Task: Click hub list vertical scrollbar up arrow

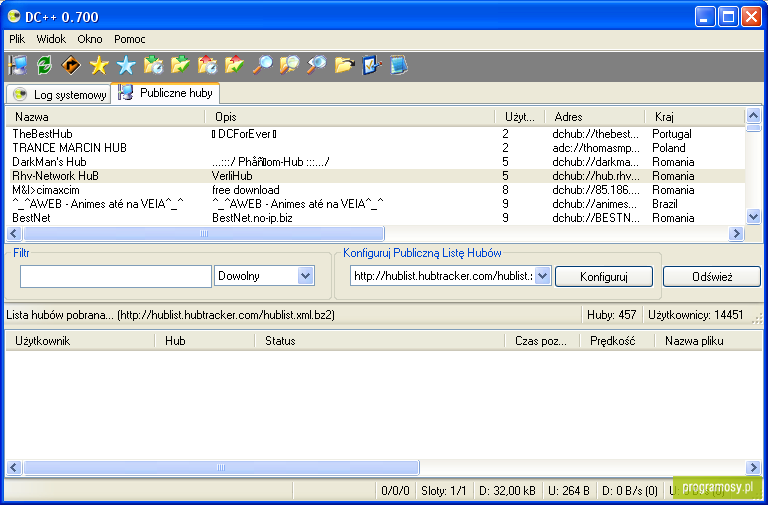Action: click(x=753, y=116)
